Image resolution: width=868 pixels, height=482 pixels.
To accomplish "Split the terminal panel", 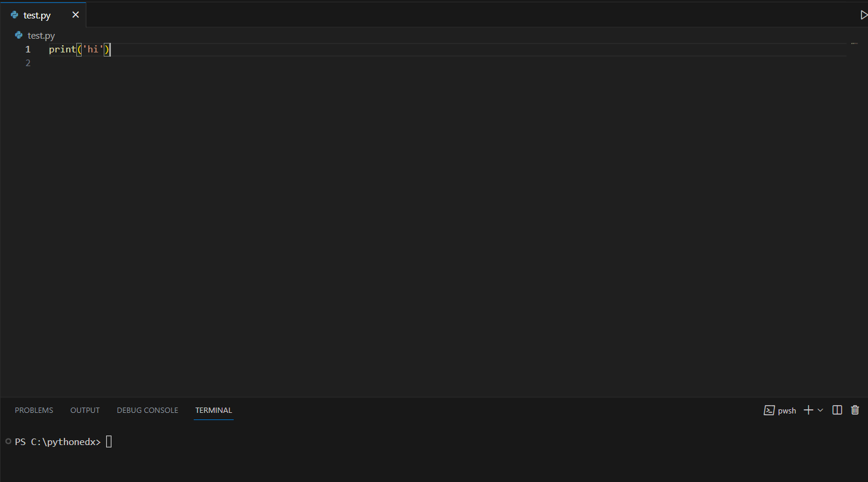I will point(837,410).
